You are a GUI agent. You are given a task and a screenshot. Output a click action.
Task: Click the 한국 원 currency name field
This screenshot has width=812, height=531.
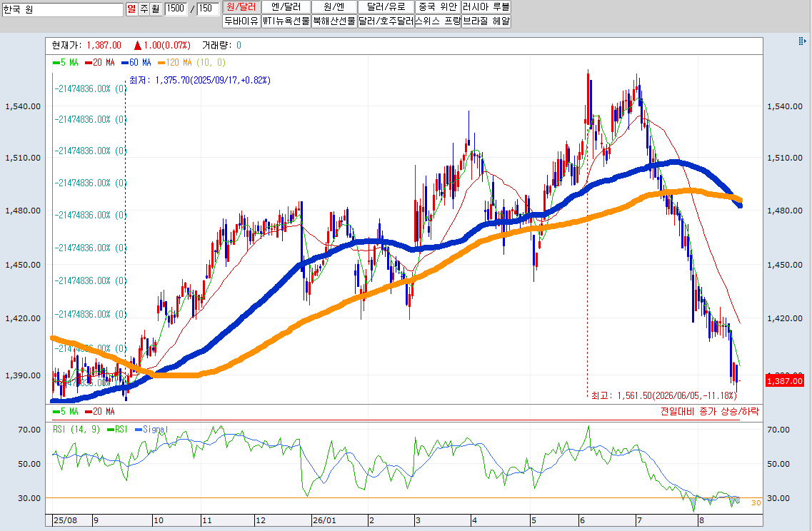pos(63,9)
